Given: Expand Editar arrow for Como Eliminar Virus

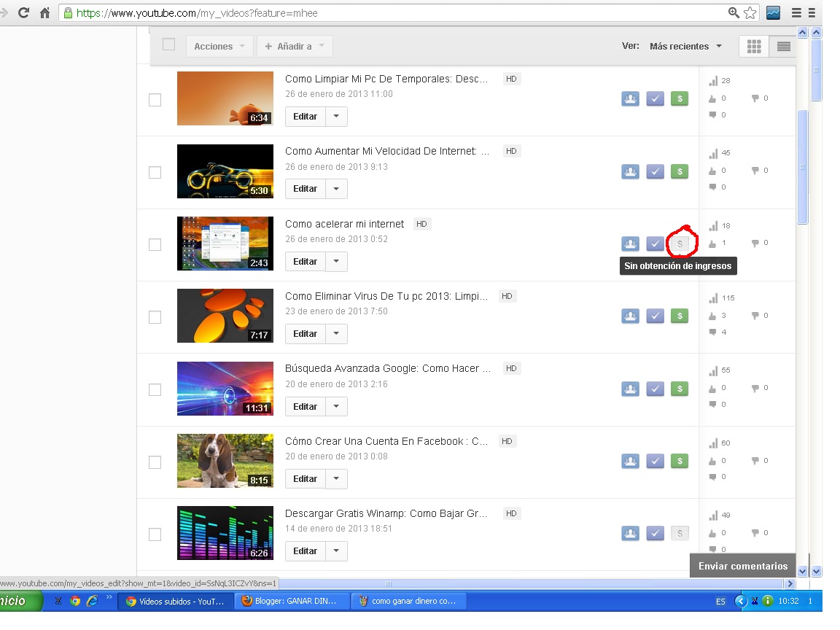Looking at the screenshot, I should point(336,334).
